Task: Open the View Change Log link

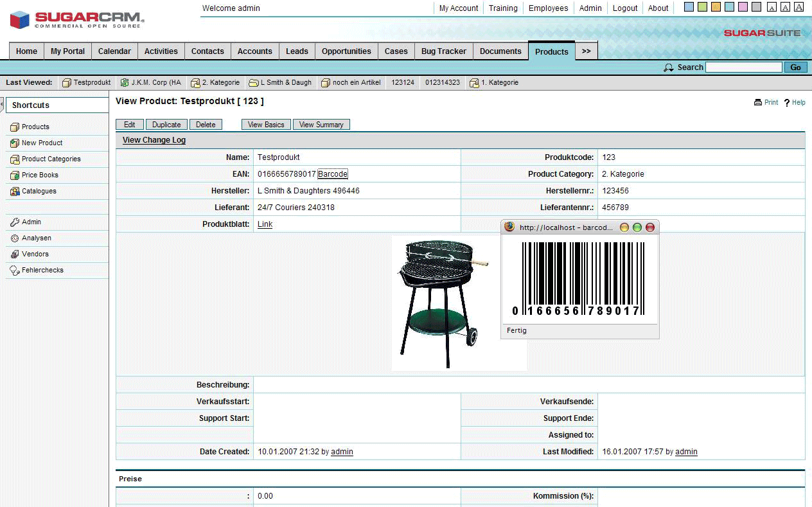Action: [154, 140]
